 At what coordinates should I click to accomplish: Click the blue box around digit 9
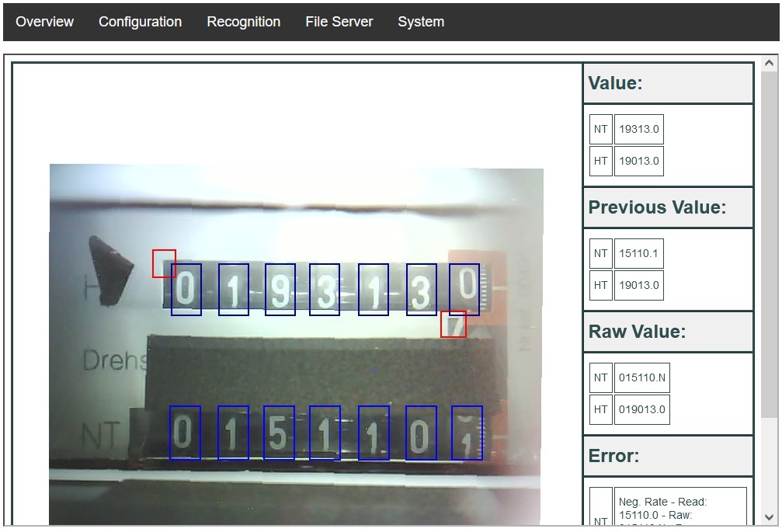280,290
